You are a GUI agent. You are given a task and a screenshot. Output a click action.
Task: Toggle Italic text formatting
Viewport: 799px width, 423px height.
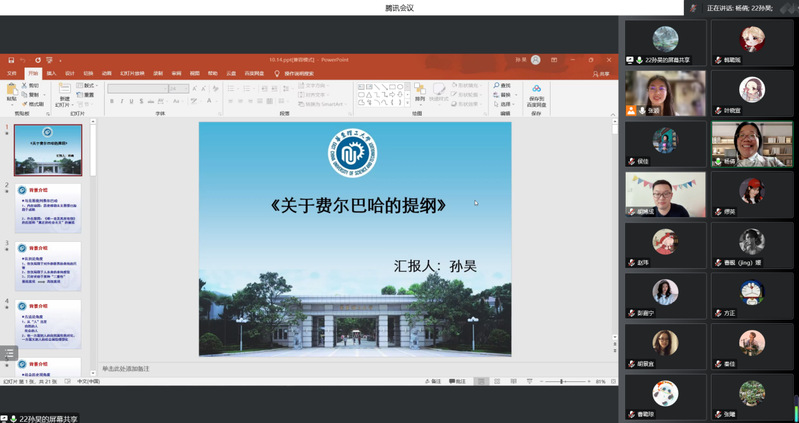[121, 102]
